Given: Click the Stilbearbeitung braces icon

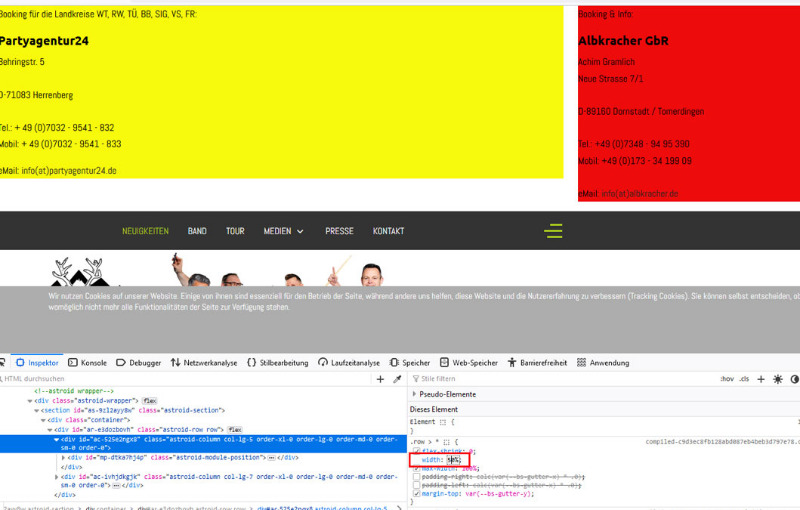Looking at the screenshot, I should pos(251,363).
